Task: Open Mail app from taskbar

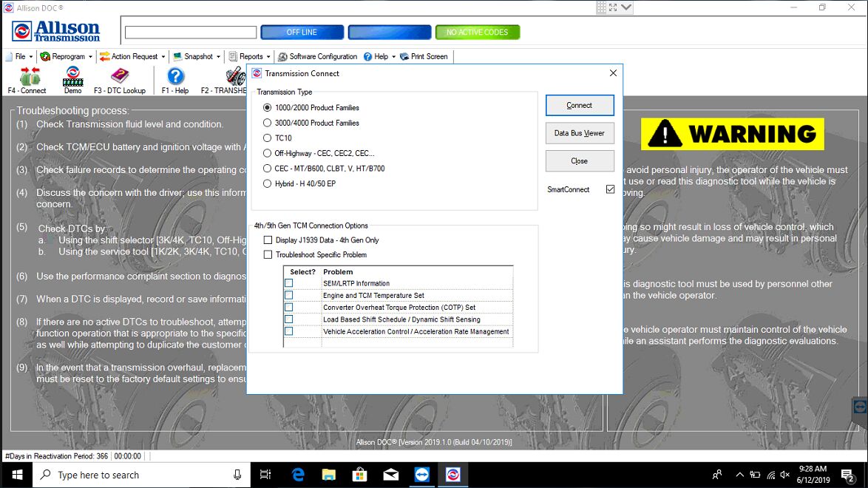Action: tap(391, 475)
